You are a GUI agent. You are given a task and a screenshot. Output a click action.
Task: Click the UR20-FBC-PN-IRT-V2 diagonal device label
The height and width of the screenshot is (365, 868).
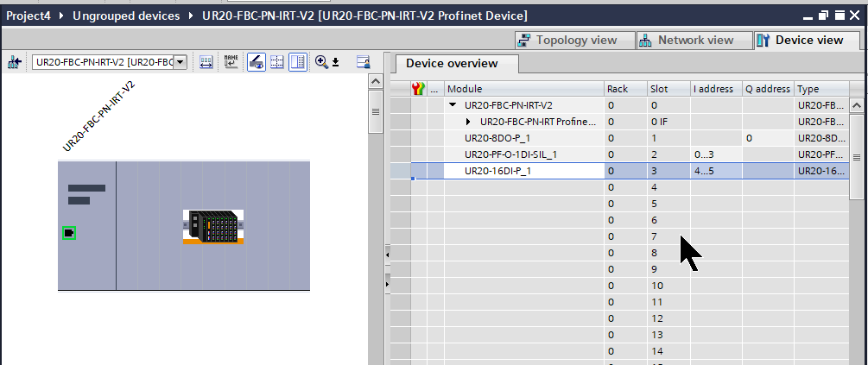98,116
